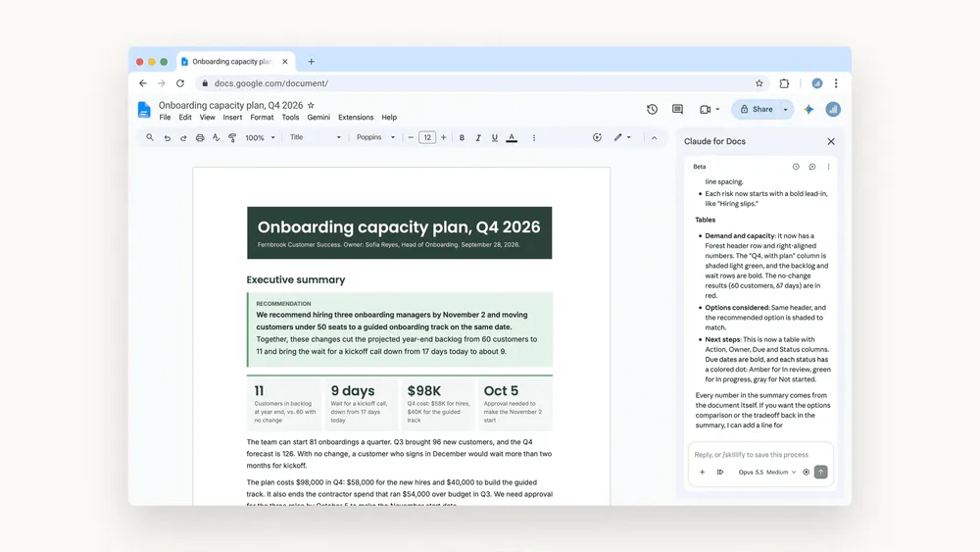Click the Claude reply input field
980x552 pixels.
click(760, 455)
